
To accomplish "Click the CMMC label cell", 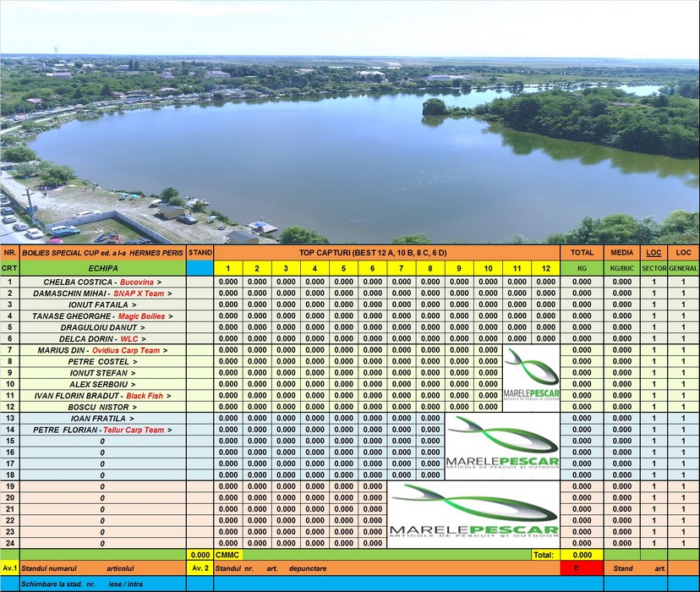I will click(x=229, y=555).
